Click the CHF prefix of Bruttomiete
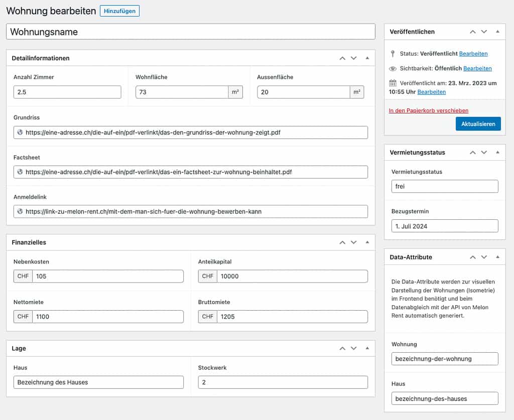The image size is (514, 420). pyautogui.click(x=207, y=317)
